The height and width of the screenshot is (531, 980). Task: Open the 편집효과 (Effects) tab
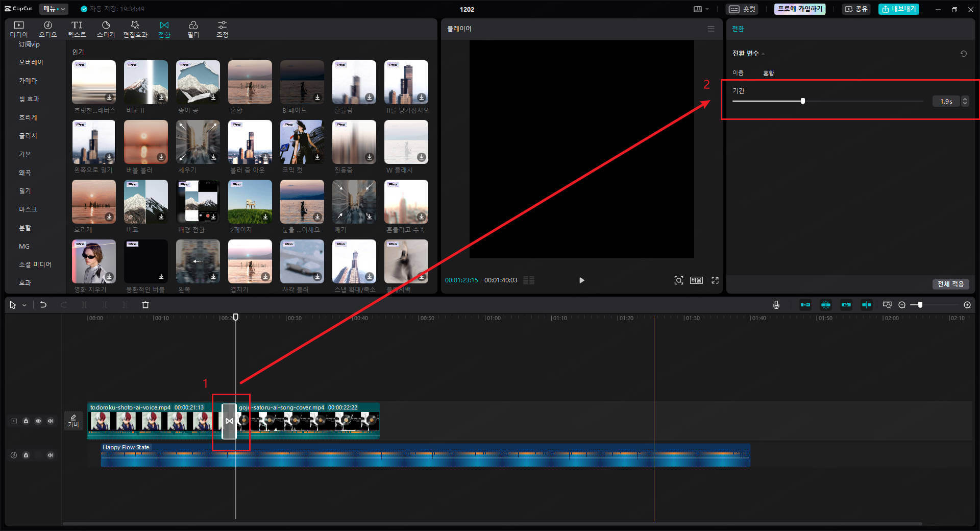coord(135,29)
